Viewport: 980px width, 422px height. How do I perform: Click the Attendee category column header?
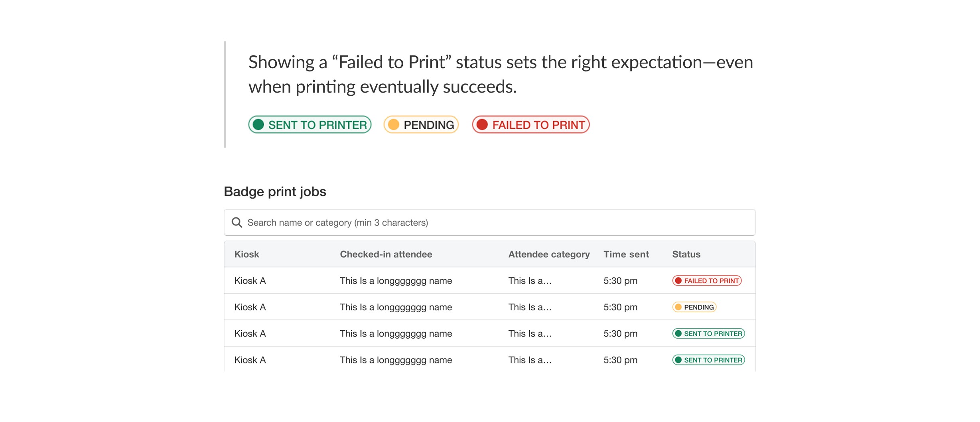point(549,254)
